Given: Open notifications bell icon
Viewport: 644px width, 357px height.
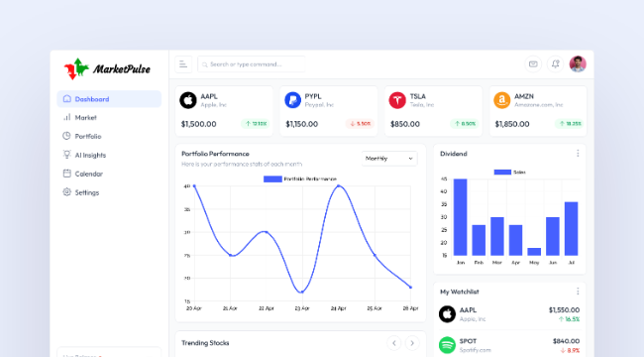Looking at the screenshot, I should pos(555,64).
